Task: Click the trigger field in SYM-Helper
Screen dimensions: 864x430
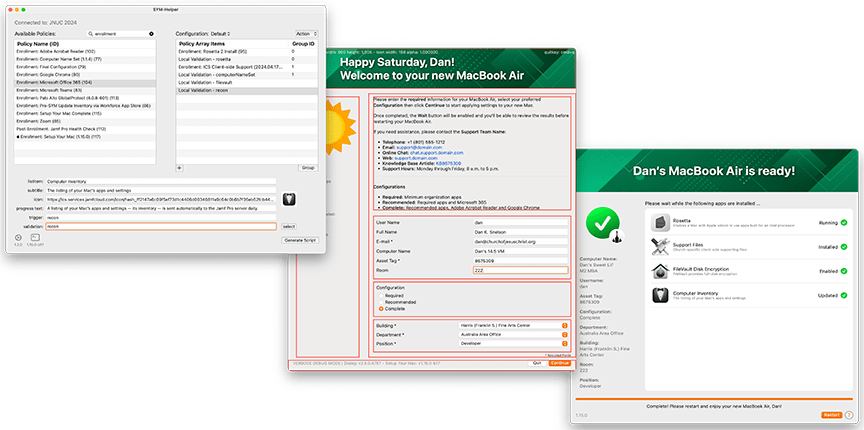Action: (161, 217)
